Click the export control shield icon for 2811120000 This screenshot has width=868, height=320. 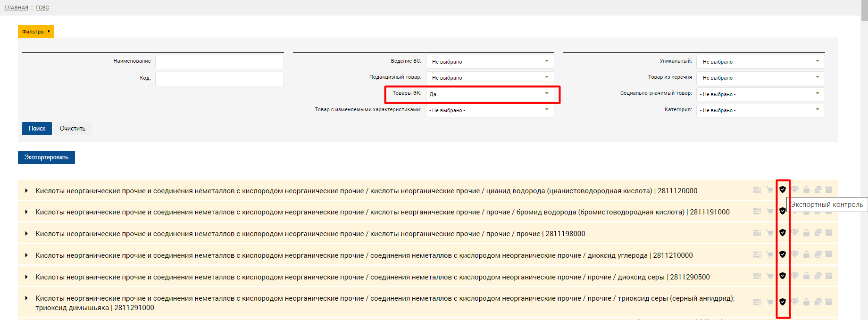tap(782, 189)
